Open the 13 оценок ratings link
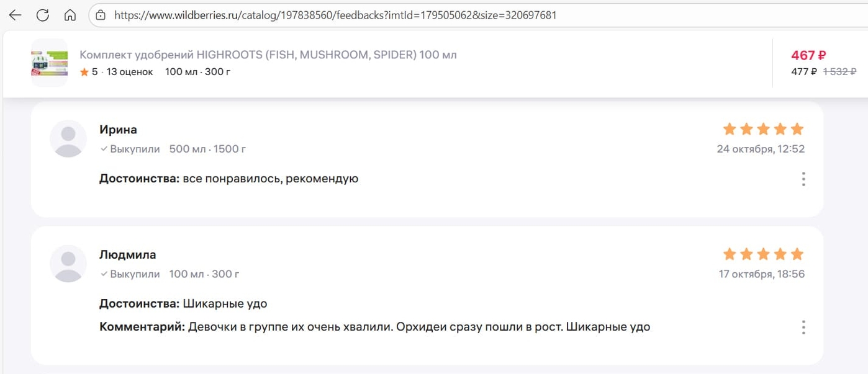The width and height of the screenshot is (868, 374). (129, 72)
